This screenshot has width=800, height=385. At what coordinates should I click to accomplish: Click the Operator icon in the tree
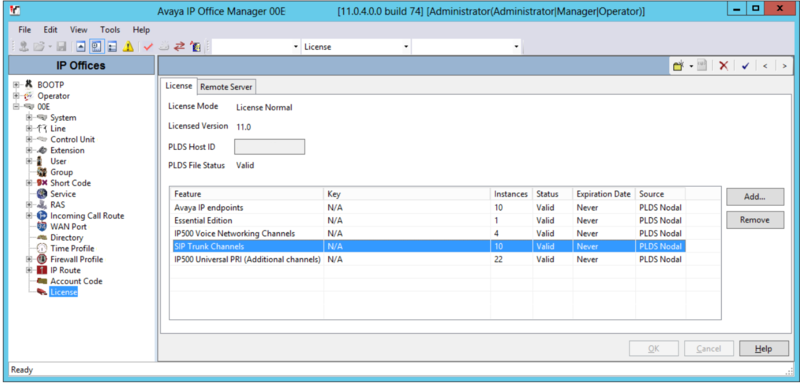(29, 96)
